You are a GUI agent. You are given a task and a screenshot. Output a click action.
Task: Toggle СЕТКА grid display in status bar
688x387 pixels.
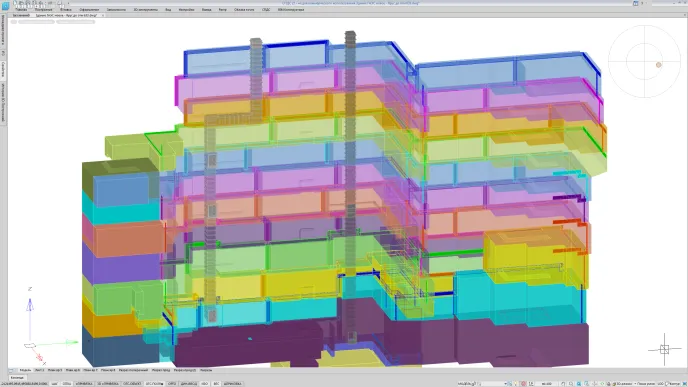(67, 383)
